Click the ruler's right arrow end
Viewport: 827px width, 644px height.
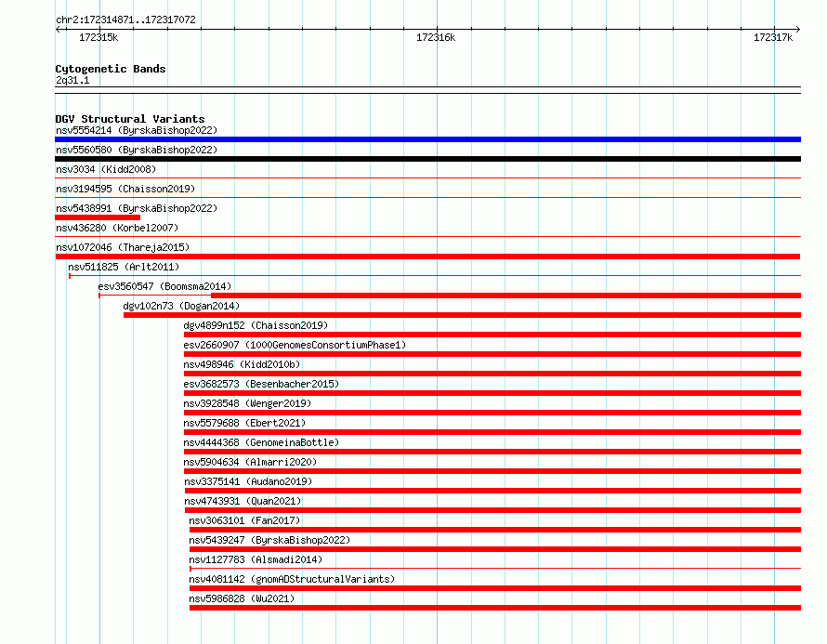point(798,29)
